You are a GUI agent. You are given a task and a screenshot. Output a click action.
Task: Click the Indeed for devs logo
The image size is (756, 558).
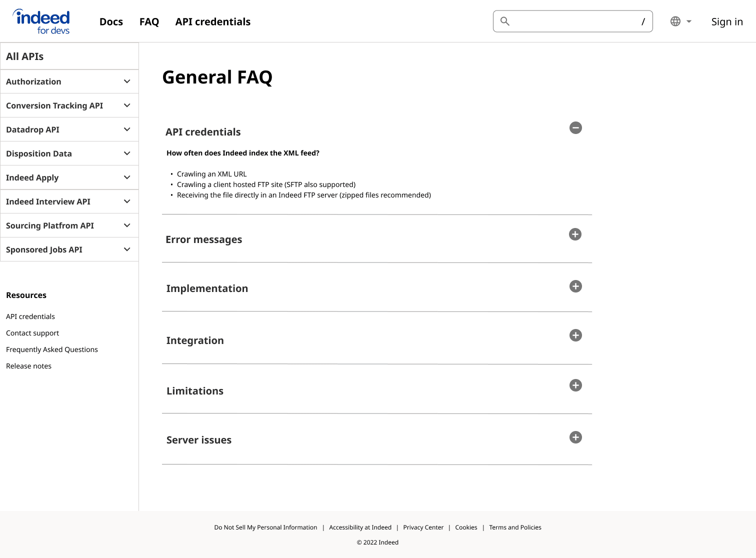coord(41,21)
